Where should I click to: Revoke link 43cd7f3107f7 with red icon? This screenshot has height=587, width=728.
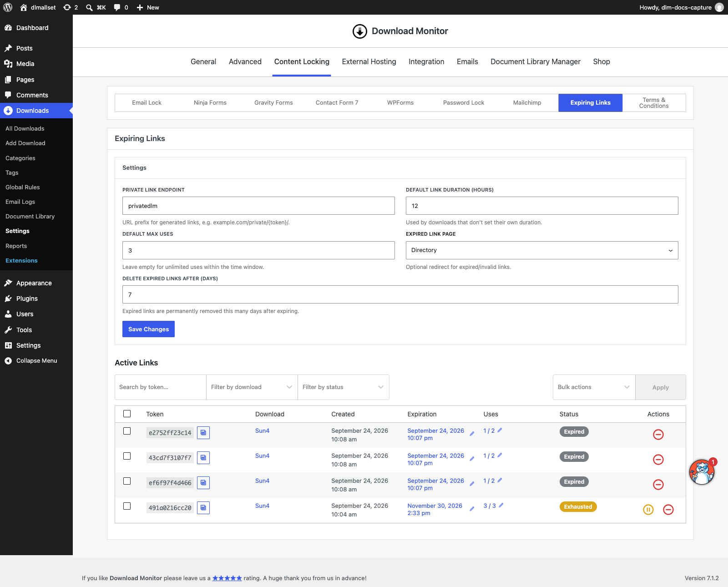(x=658, y=460)
